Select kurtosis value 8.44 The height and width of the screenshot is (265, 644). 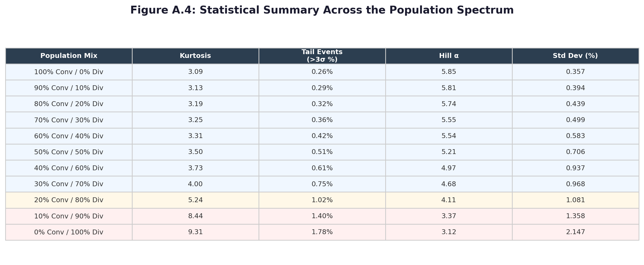pos(195,216)
